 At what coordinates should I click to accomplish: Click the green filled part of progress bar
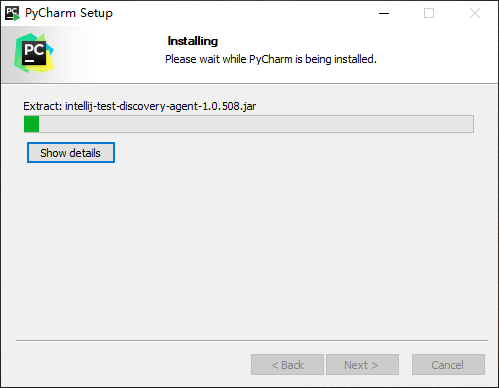point(32,124)
